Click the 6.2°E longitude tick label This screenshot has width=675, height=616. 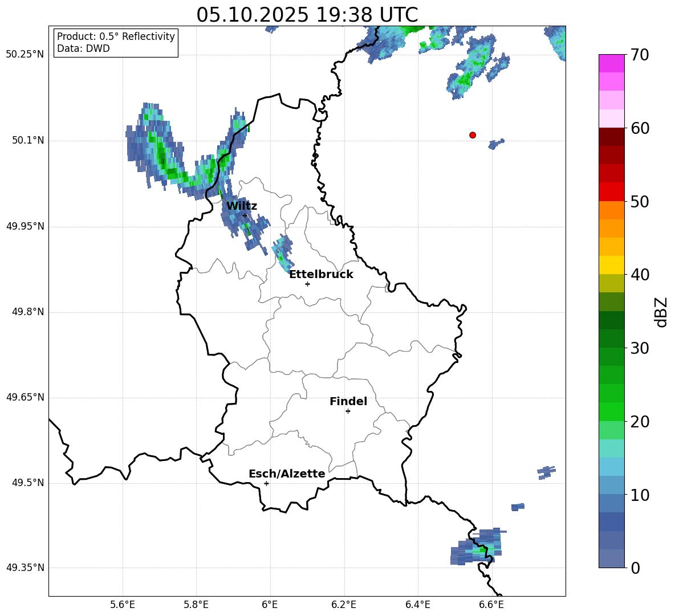tap(344, 604)
